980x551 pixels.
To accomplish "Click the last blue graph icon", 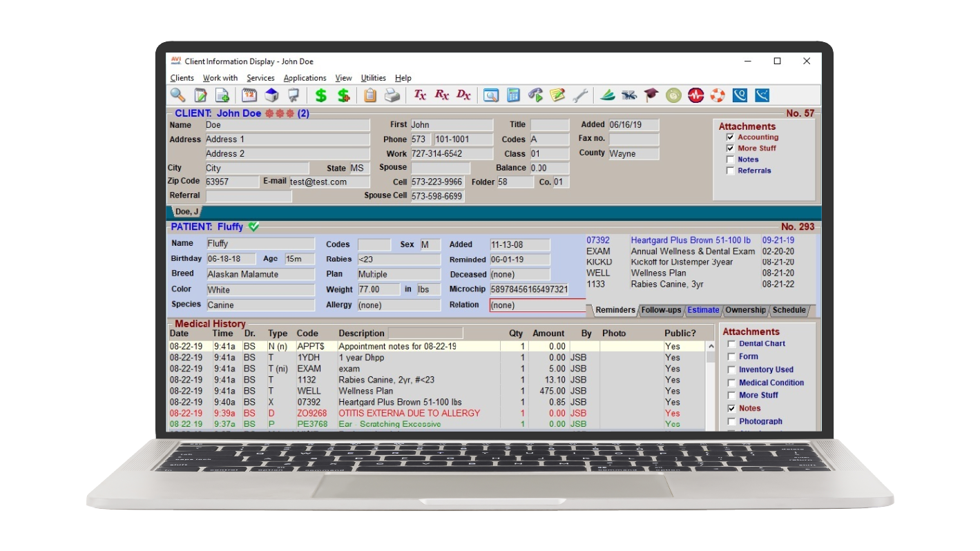I will [x=762, y=95].
